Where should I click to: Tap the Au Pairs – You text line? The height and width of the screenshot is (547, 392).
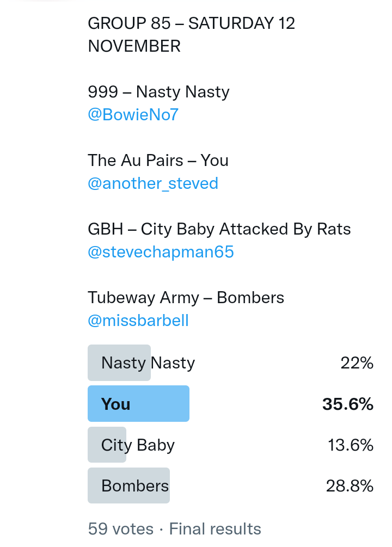158,161
